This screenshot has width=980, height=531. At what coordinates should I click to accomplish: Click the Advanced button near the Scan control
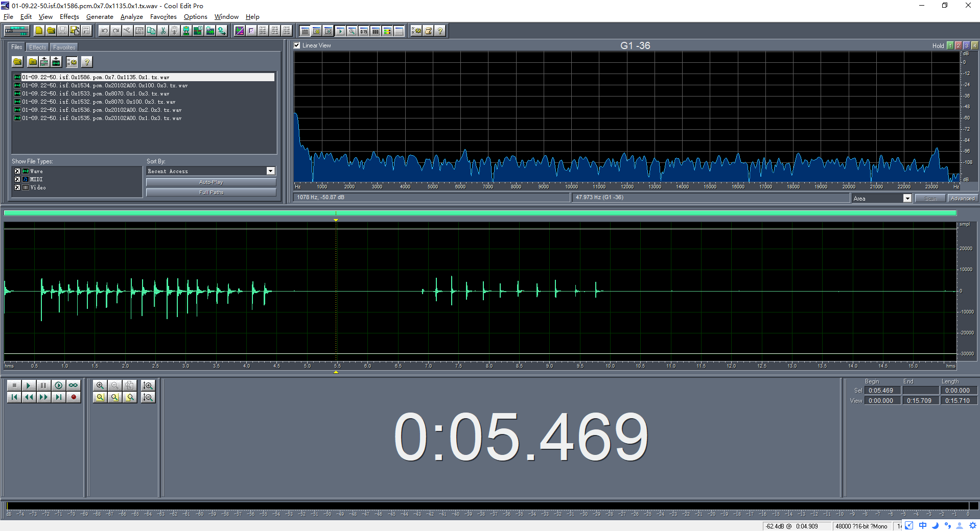click(962, 198)
